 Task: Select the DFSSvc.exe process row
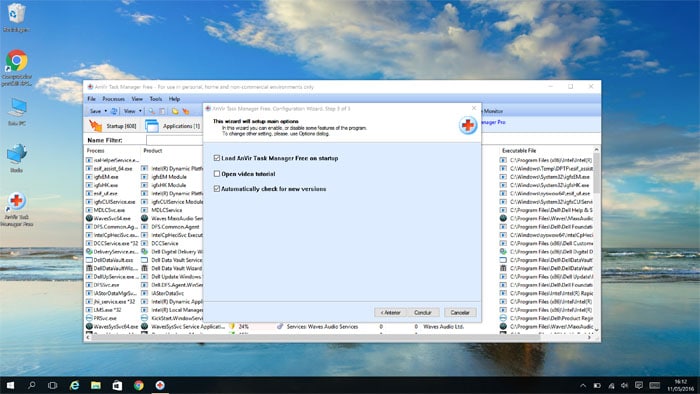point(106,285)
